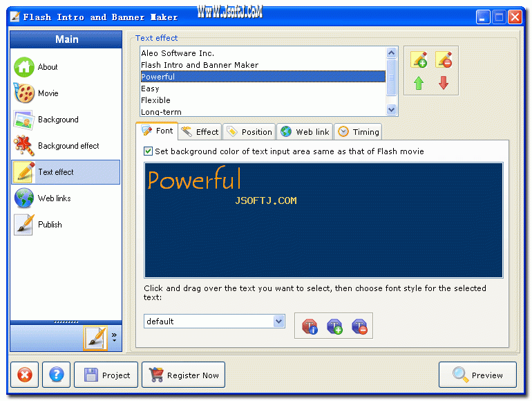Open the Movie section in sidebar
532x401 pixels.
66,93
